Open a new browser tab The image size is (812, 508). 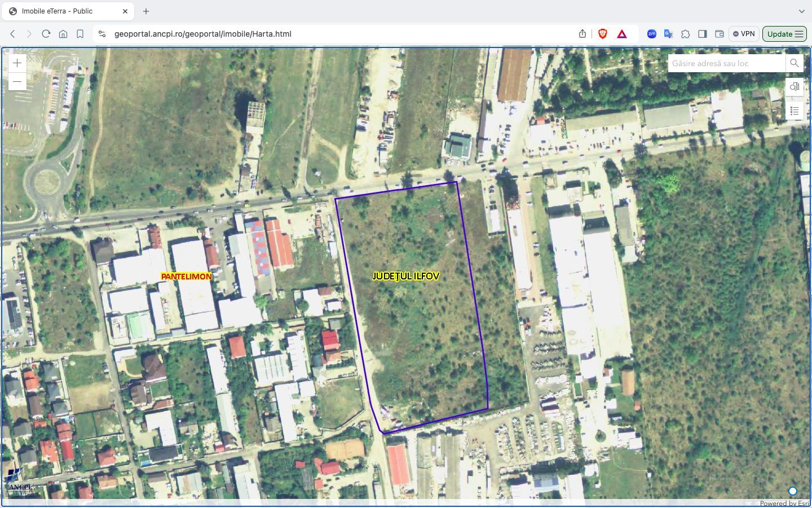pyautogui.click(x=145, y=11)
